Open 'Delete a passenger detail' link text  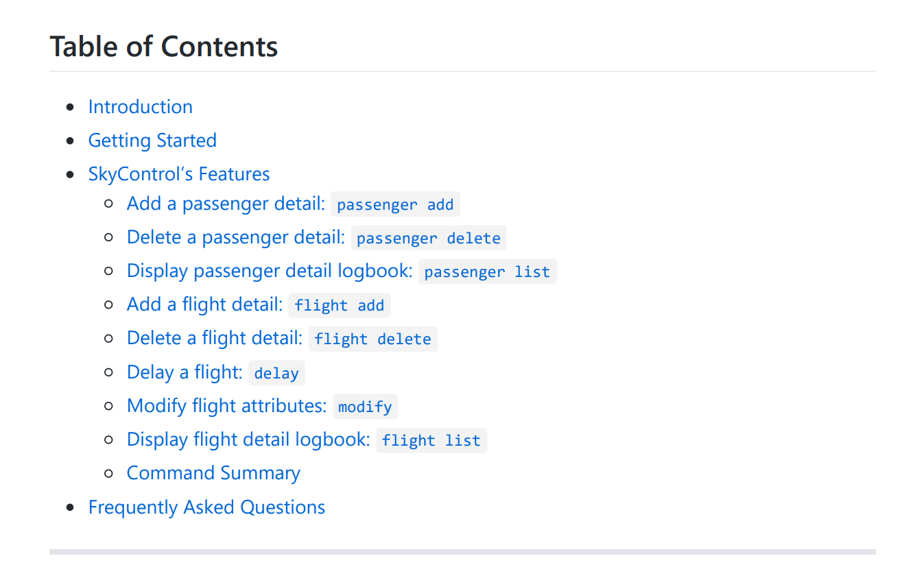235,237
